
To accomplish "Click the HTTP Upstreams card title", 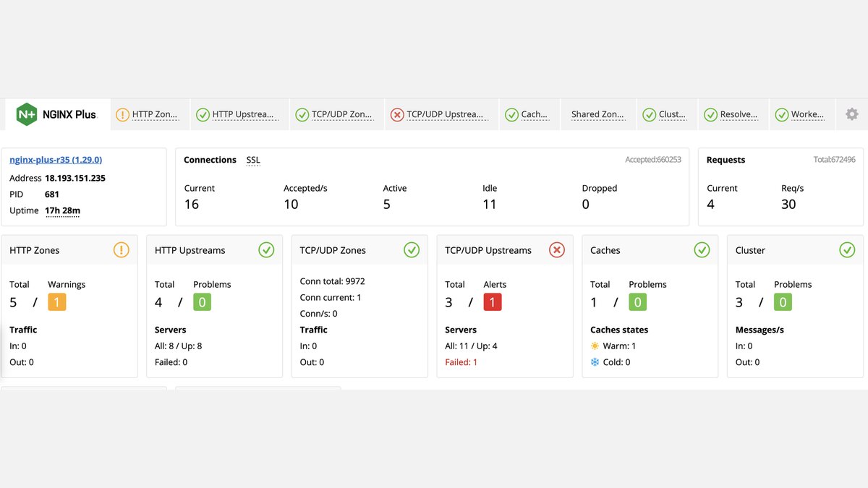I will (x=190, y=250).
